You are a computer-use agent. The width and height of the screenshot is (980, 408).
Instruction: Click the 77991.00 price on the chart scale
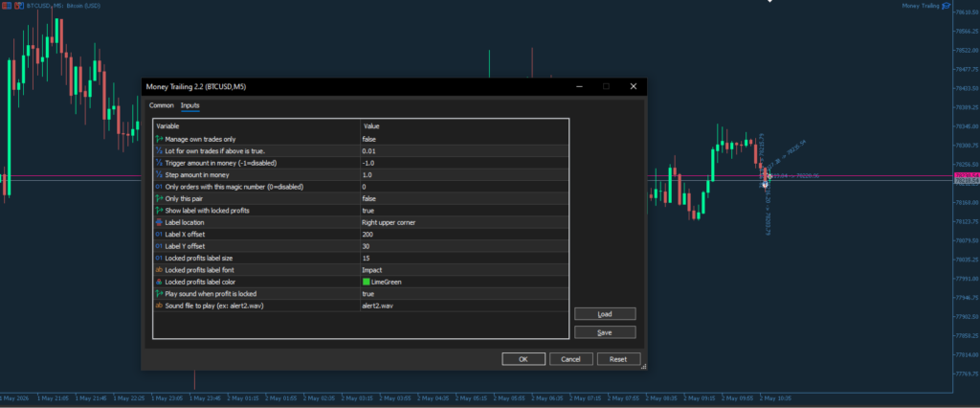pos(967,278)
